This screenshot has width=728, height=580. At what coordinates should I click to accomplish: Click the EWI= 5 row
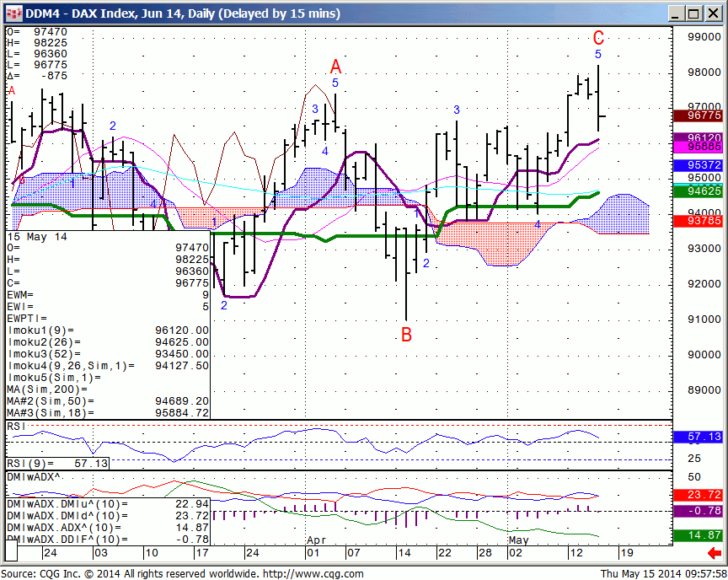point(108,307)
